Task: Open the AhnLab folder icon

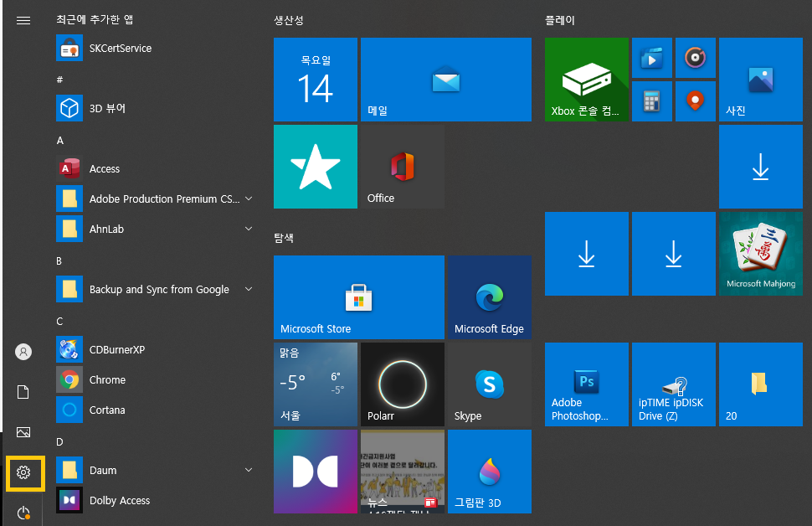Action: (x=69, y=229)
